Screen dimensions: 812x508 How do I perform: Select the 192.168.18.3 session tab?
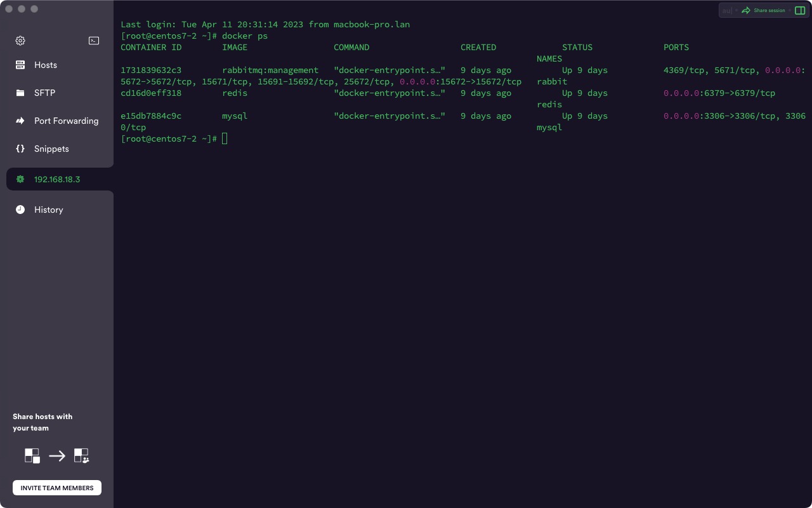click(57, 179)
